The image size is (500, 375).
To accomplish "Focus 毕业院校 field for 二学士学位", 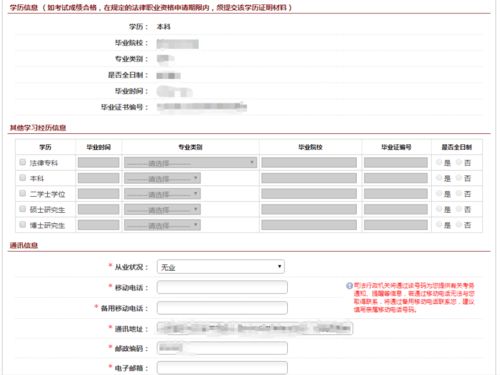I will (x=309, y=194).
